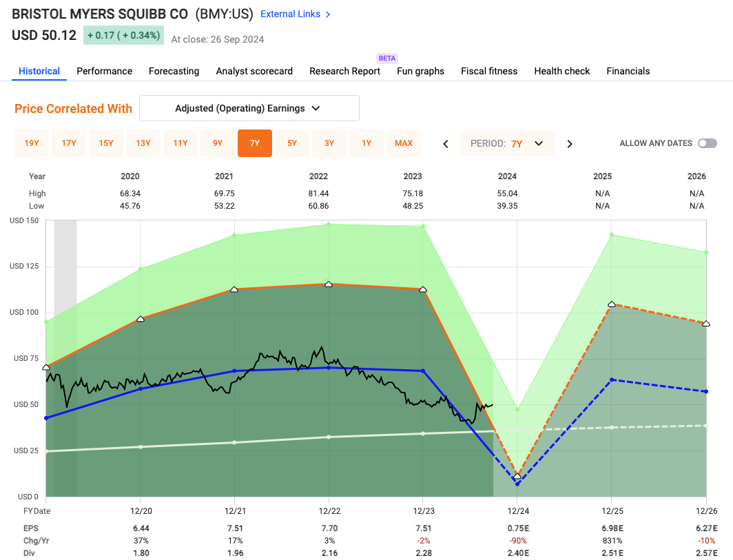The width and height of the screenshot is (733, 560).
Task: Click the 12/25 estimated earnings triangle marker
Action: pos(611,304)
